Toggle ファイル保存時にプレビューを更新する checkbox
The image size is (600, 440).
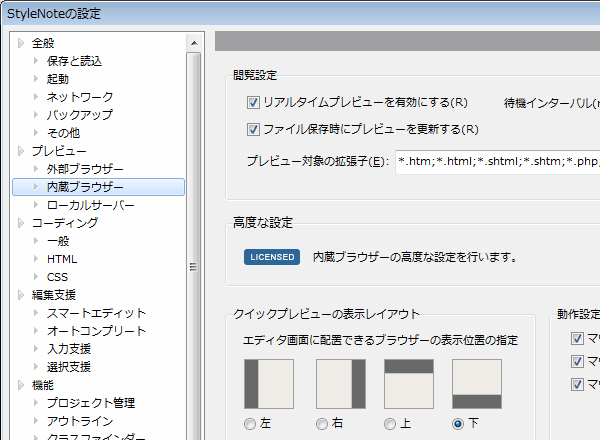(x=253, y=129)
